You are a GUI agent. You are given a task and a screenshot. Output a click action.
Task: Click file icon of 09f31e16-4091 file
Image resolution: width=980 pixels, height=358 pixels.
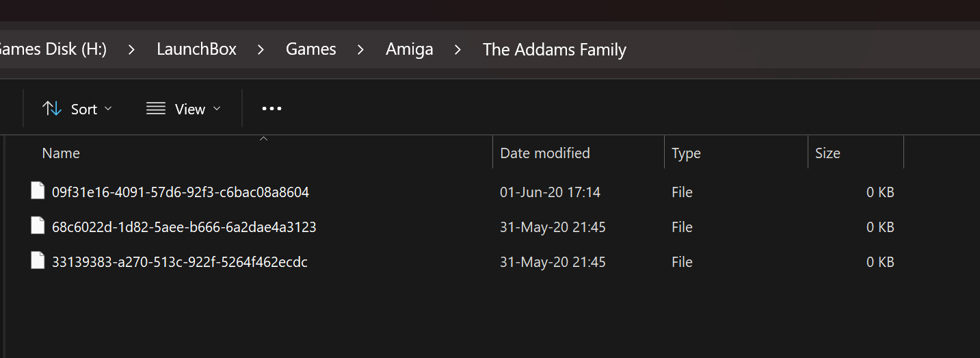(x=38, y=192)
